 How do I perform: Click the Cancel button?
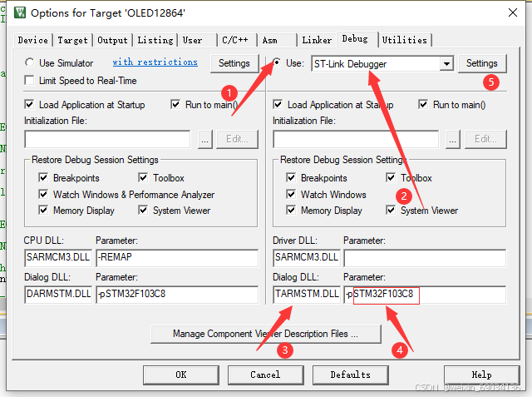(x=266, y=375)
